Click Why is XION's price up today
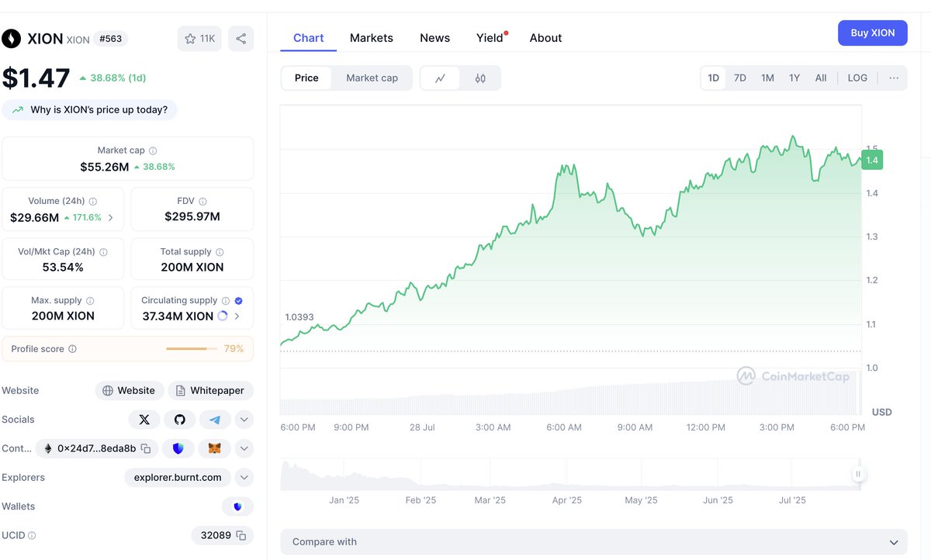931x560 pixels. pos(90,110)
